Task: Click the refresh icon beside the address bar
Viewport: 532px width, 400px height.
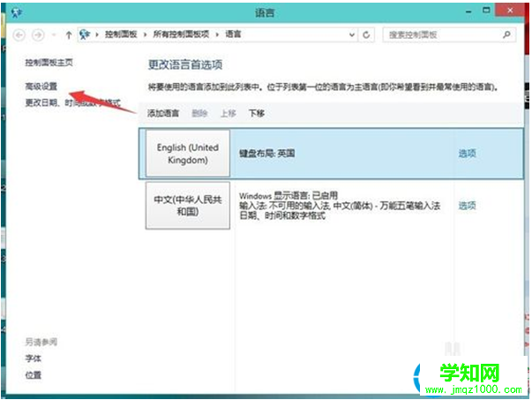Action: [366, 34]
